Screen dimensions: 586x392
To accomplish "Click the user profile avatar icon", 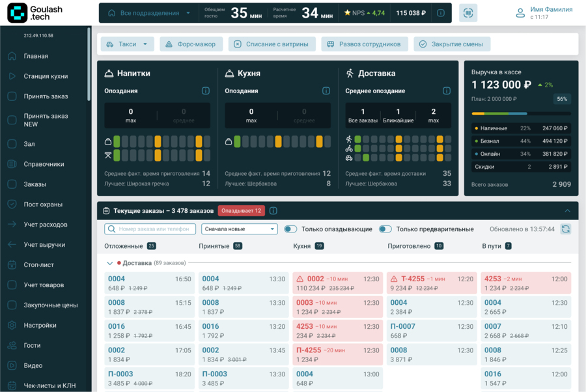I will tap(520, 13).
